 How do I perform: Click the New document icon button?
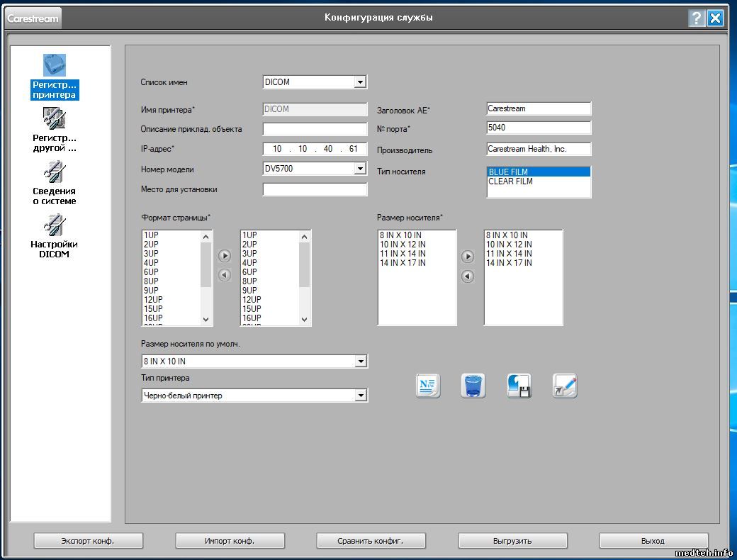[427, 386]
